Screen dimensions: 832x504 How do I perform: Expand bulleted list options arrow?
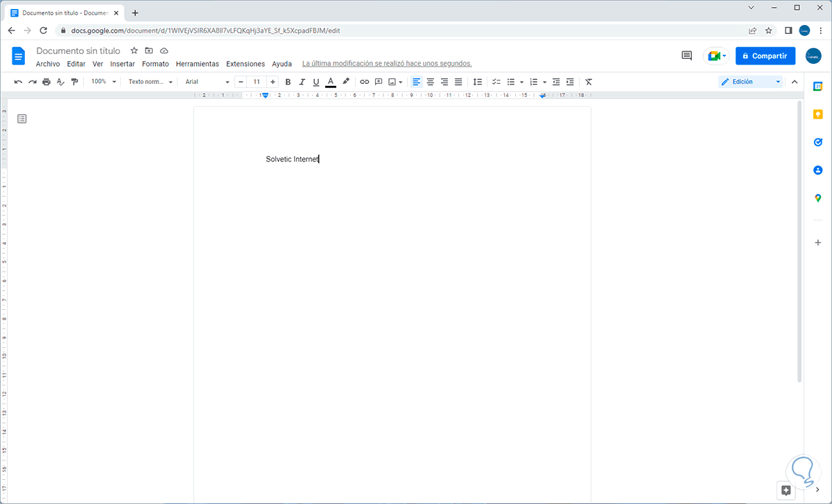(521, 82)
